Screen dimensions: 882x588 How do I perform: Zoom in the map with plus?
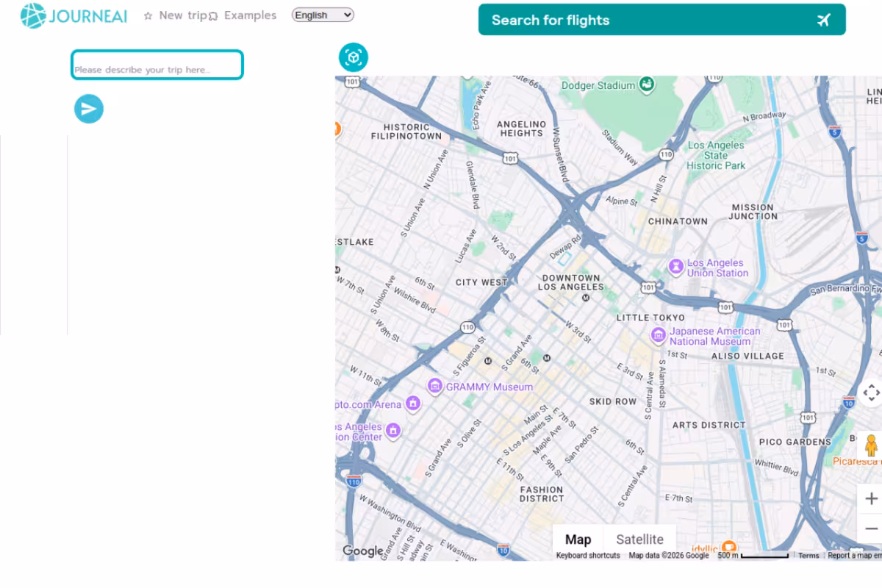coord(871,499)
